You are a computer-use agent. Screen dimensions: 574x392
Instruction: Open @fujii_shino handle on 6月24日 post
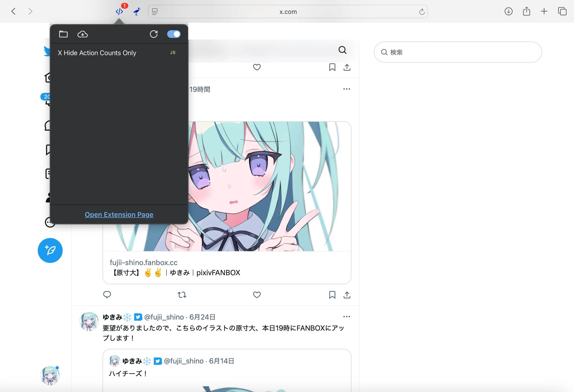(164, 317)
